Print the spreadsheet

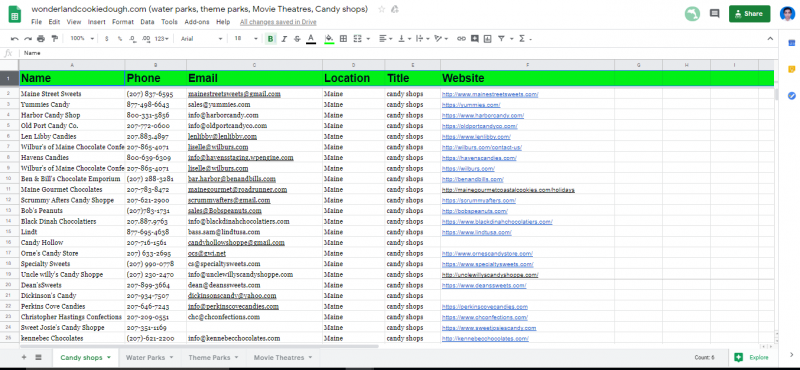pyautogui.click(x=41, y=39)
